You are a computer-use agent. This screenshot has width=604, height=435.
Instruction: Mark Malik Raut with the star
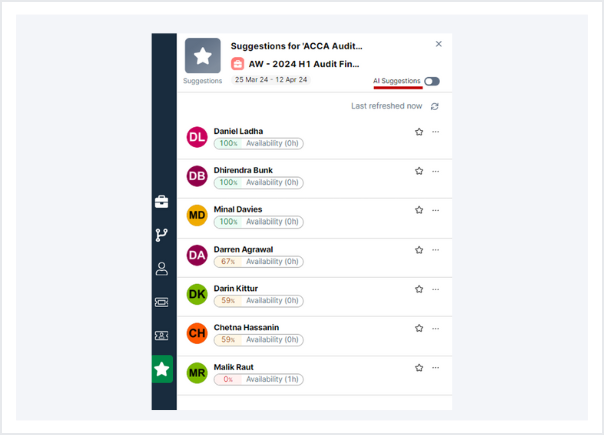coord(419,368)
